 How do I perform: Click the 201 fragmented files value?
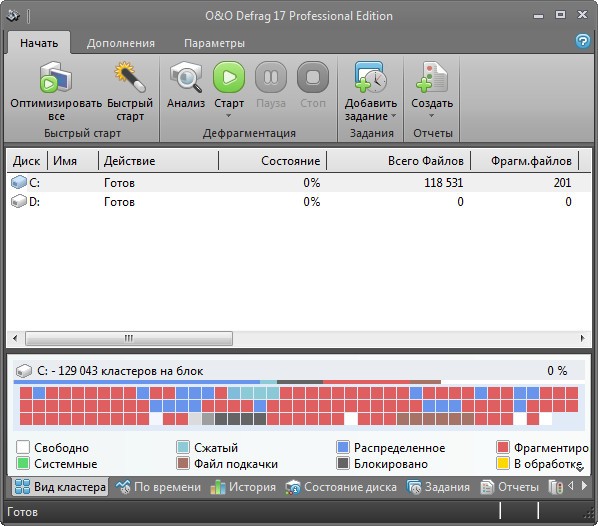(x=563, y=183)
